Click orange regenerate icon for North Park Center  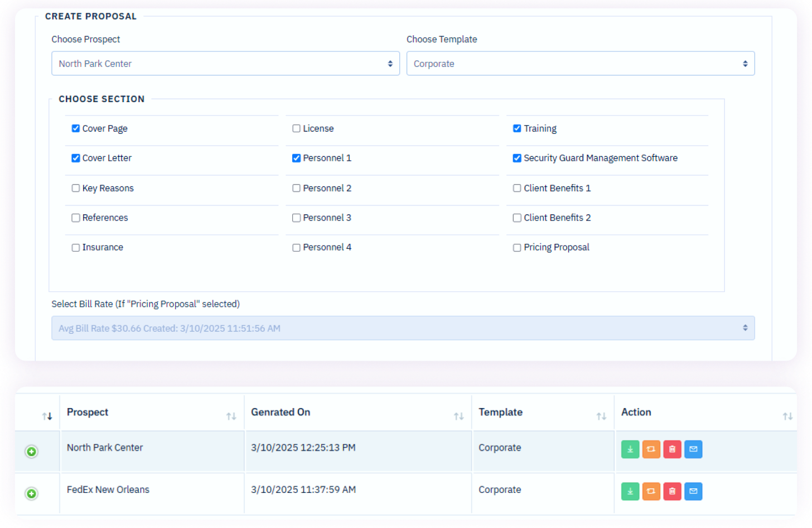coord(651,449)
